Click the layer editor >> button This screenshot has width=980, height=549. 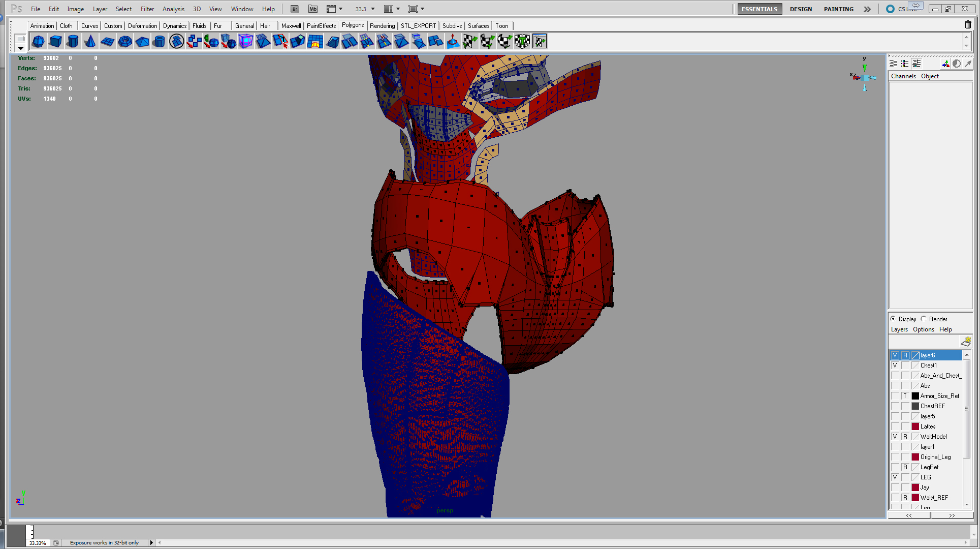(952, 515)
